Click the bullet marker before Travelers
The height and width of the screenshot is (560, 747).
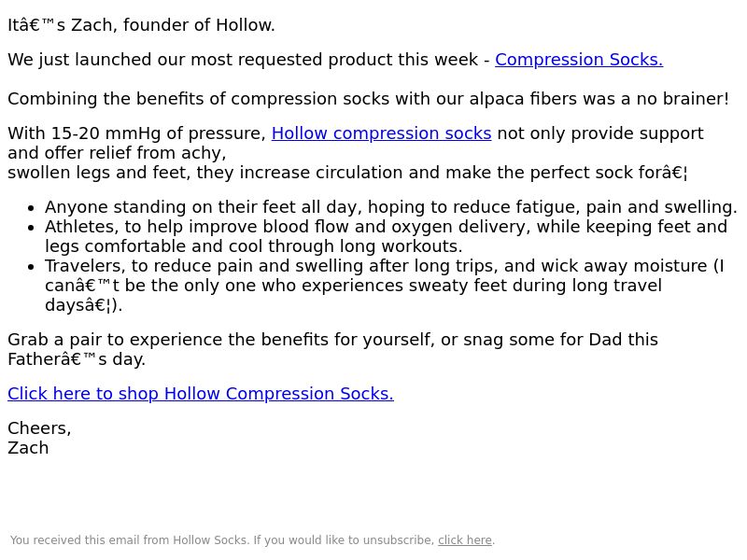(32, 267)
